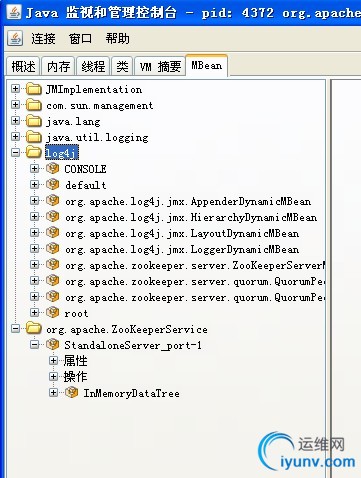Expand the 操作 operations node
This screenshot has width=361, height=478.
click(53, 377)
